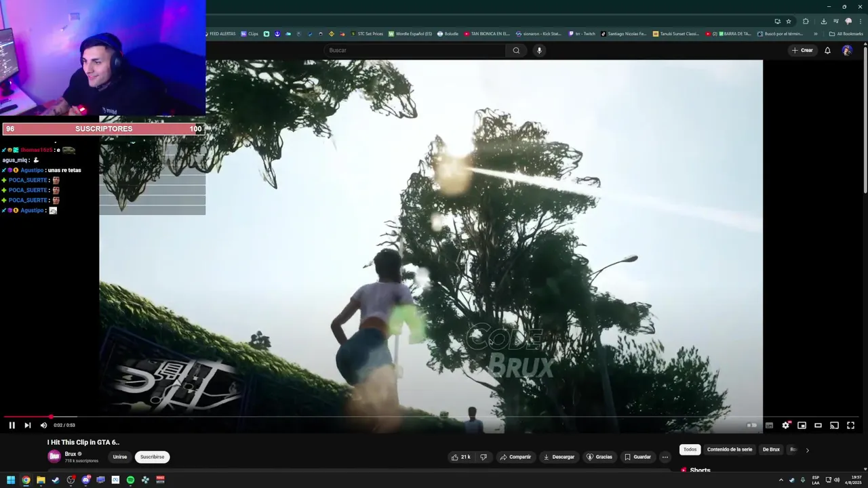Pause the YouTube video

pos(12,425)
